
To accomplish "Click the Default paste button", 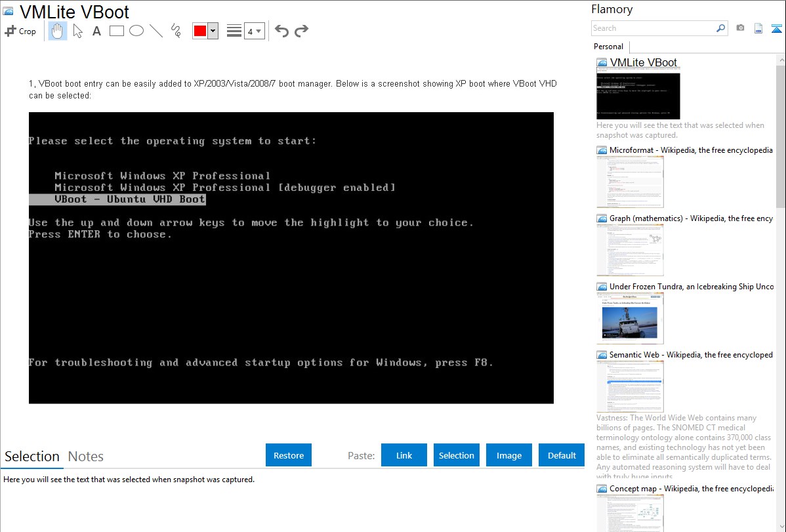I will pyautogui.click(x=562, y=455).
